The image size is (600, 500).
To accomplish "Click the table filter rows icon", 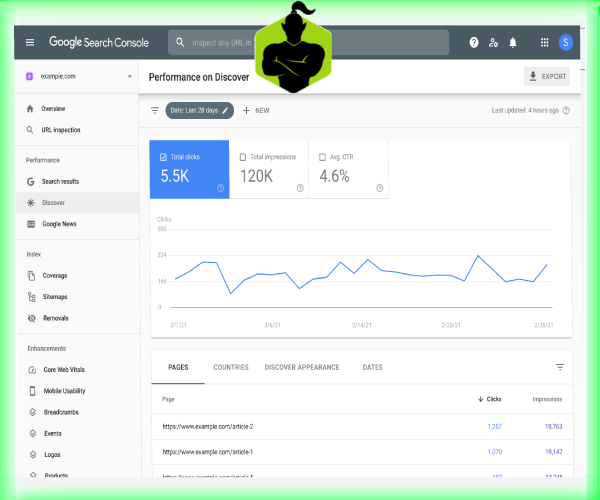I will point(559,367).
